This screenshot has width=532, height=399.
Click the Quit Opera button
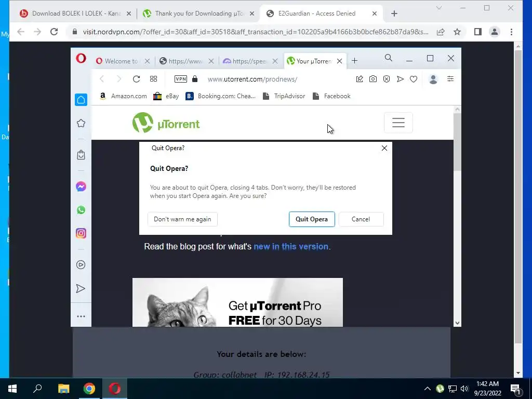point(312,219)
